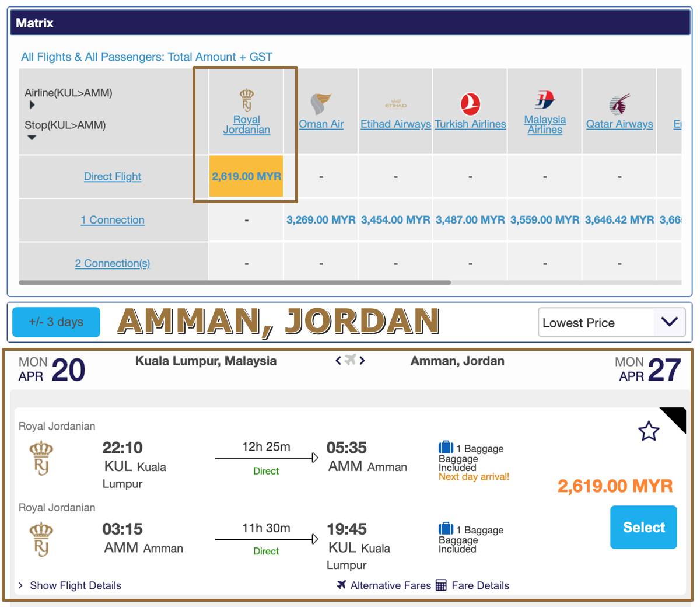Click the 12h 25m duration text
This screenshot has width=700, height=607.
tap(266, 446)
